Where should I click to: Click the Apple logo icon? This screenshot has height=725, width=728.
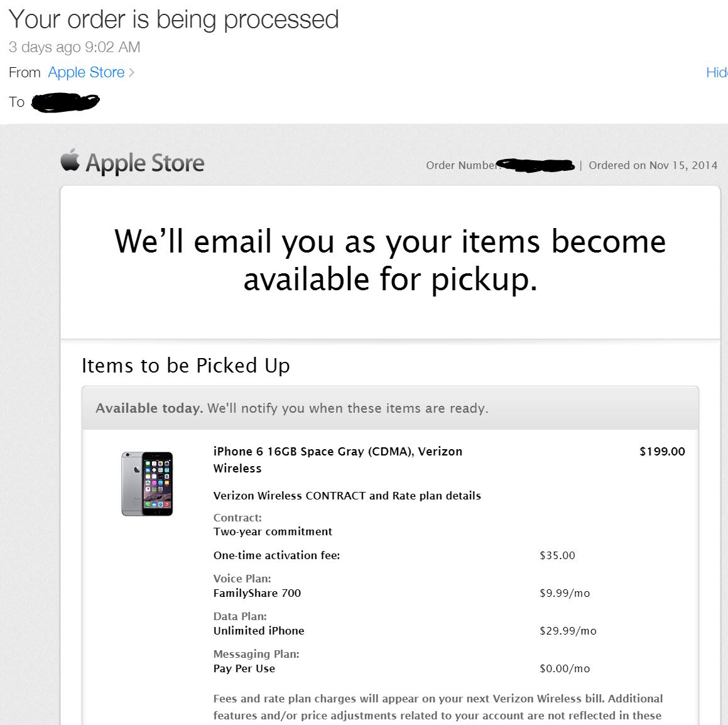70,160
